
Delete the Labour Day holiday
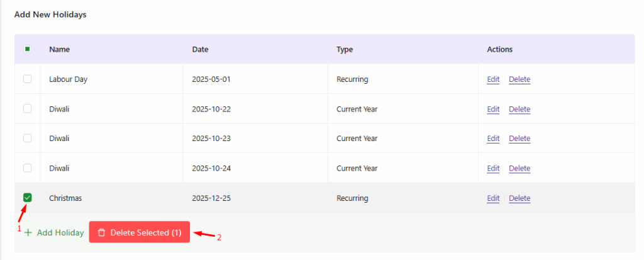(x=519, y=79)
